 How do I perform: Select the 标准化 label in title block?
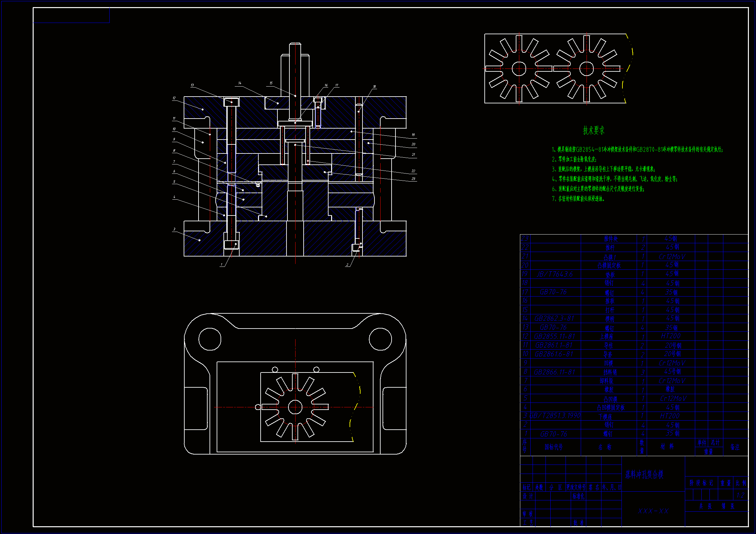[578, 496]
